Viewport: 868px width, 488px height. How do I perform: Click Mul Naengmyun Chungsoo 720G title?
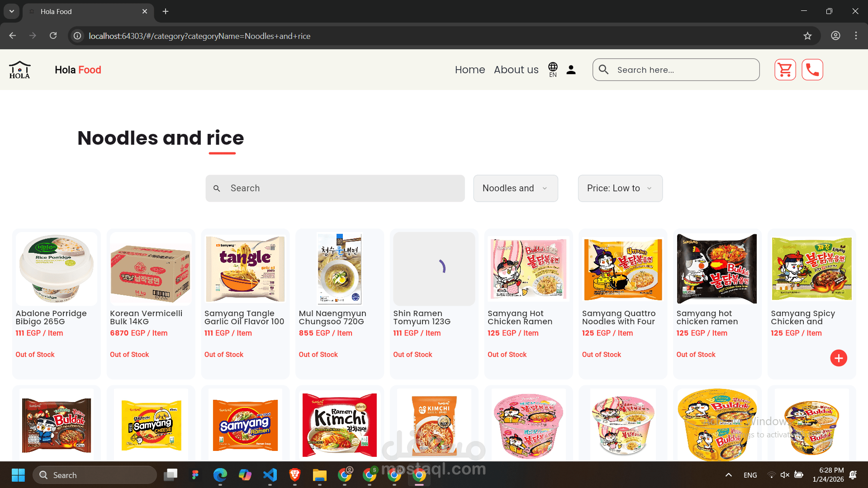pos(332,317)
